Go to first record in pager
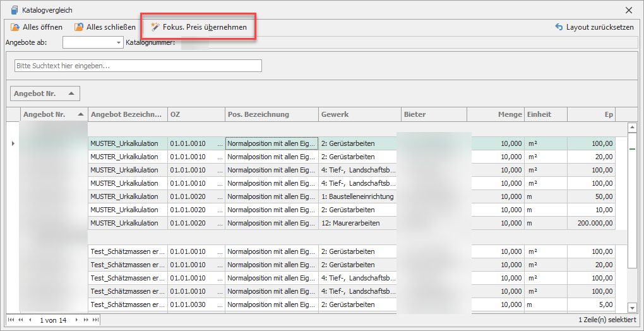The image size is (644, 331). pos(11,320)
